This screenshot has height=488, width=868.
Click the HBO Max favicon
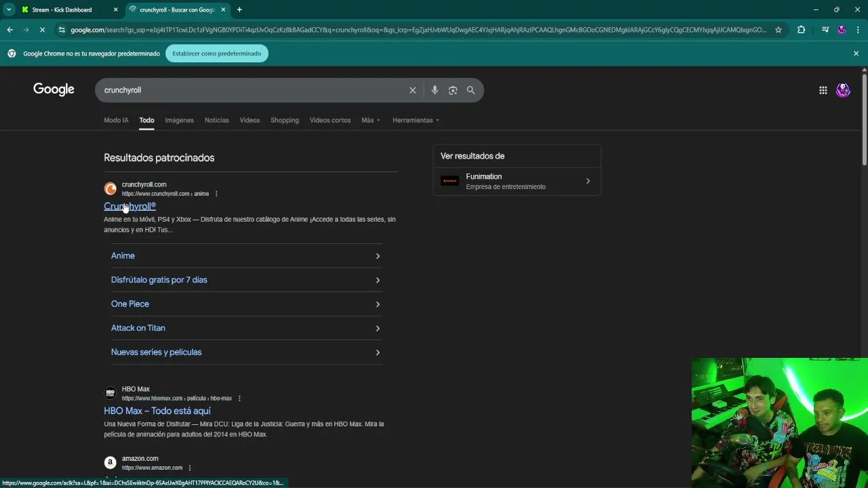point(110,393)
